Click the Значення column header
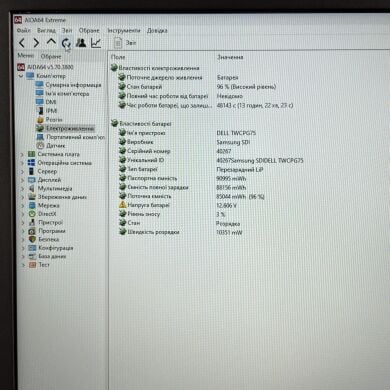This screenshot has width=390, height=390. (230, 57)
